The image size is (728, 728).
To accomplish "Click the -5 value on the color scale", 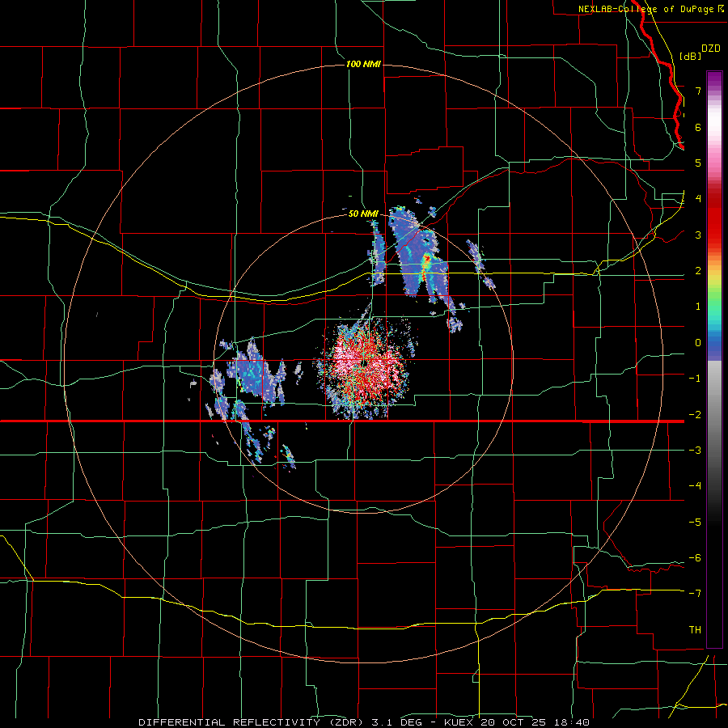I will tap(695, 522).
